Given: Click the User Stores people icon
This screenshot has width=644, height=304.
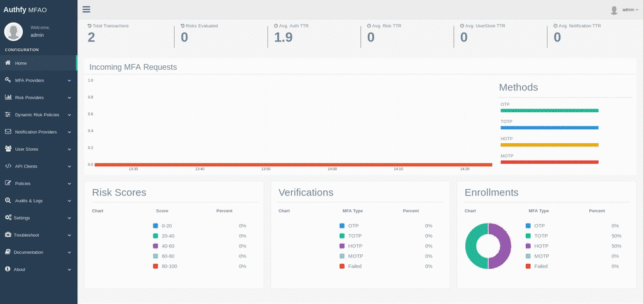Looking at the screenshot, I should (x=8, y=149).
